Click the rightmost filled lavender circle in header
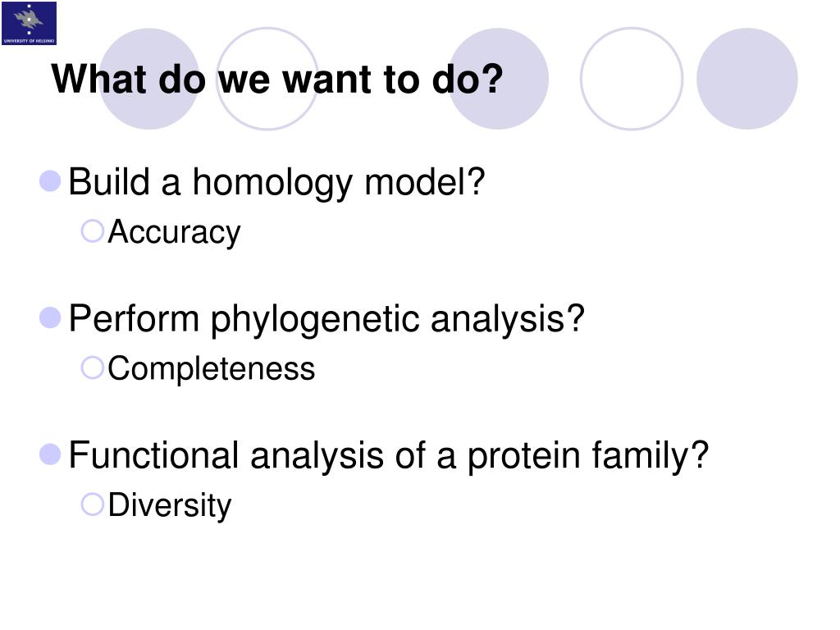 coord(746,79)
